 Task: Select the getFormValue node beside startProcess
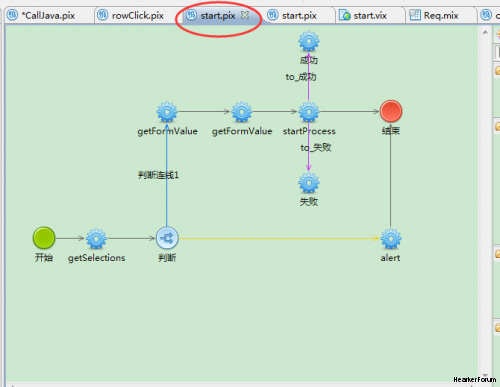tap(242, 112)
